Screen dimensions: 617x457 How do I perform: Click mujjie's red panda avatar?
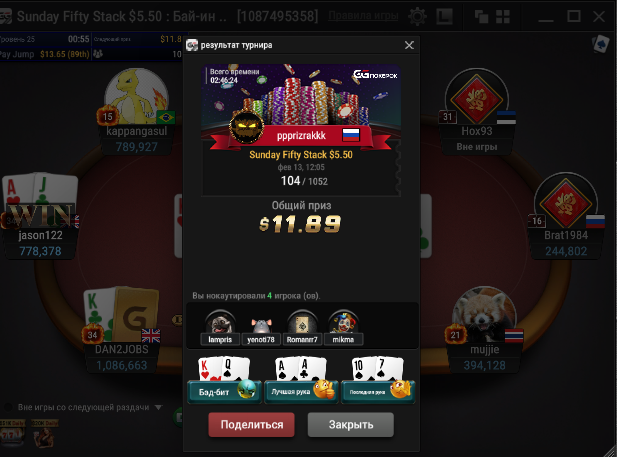484,314
